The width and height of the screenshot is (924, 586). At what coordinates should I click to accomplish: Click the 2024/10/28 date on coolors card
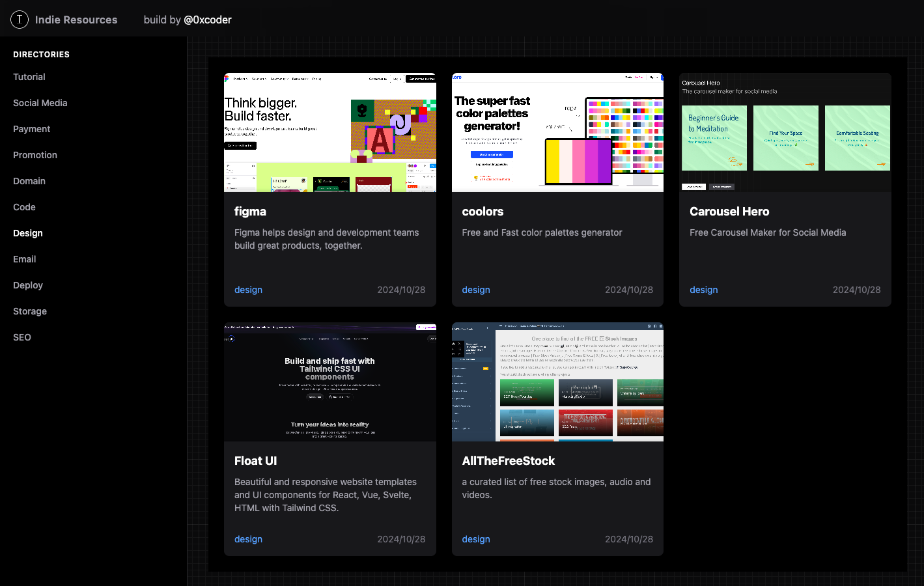pyautogui.click(x=629, y=290)
